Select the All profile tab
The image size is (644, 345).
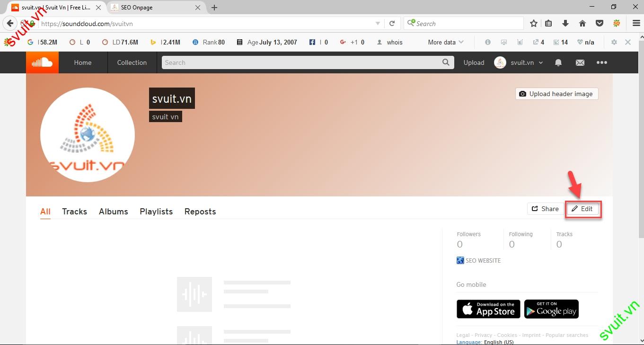(45, 212)
